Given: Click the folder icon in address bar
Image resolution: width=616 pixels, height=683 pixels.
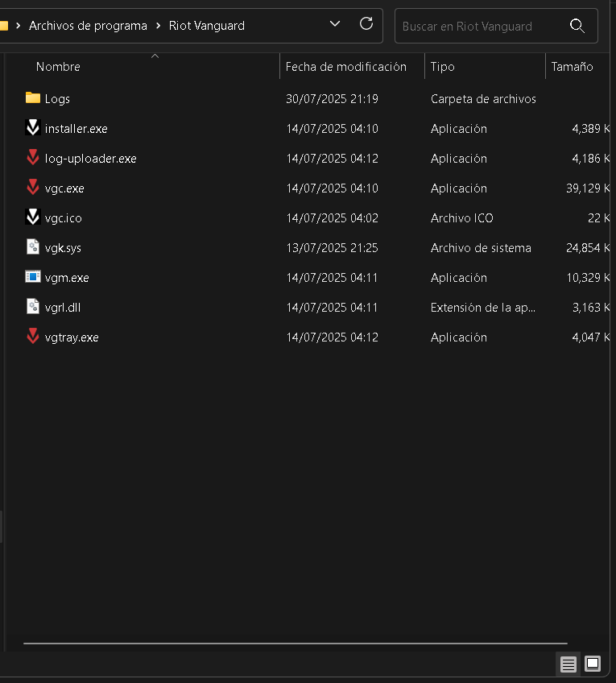Looking at the screenshot, I should coord(4,26).
